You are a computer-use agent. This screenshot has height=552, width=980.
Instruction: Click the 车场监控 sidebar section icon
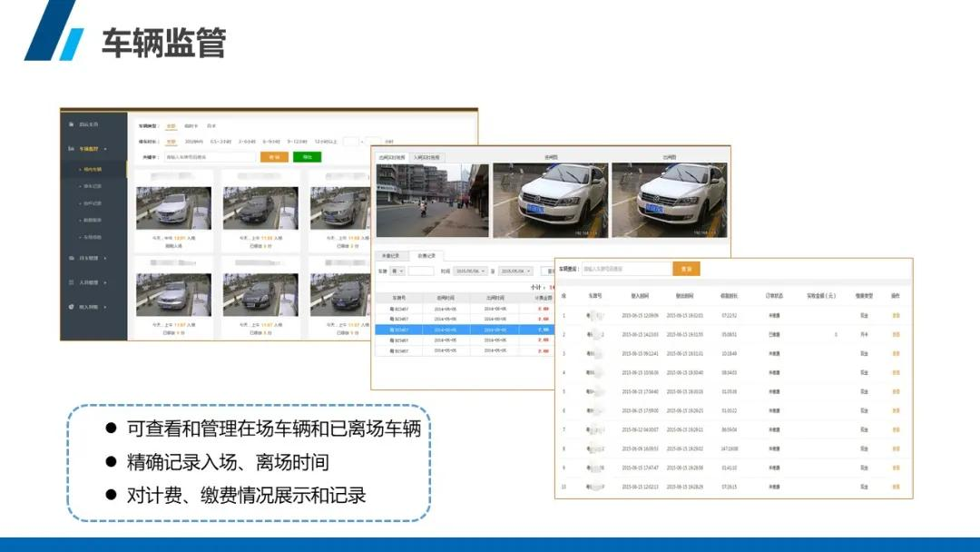point(72,148)
